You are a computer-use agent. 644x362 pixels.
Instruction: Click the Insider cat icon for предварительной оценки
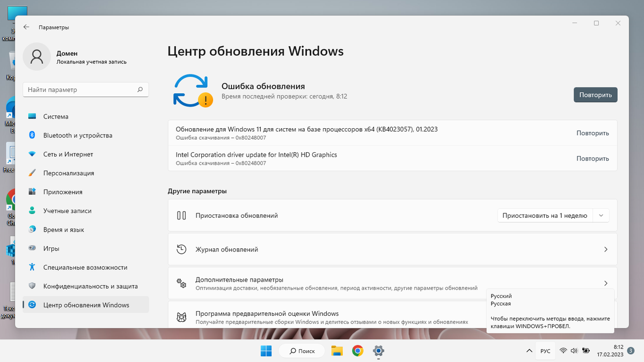point(181,317)
